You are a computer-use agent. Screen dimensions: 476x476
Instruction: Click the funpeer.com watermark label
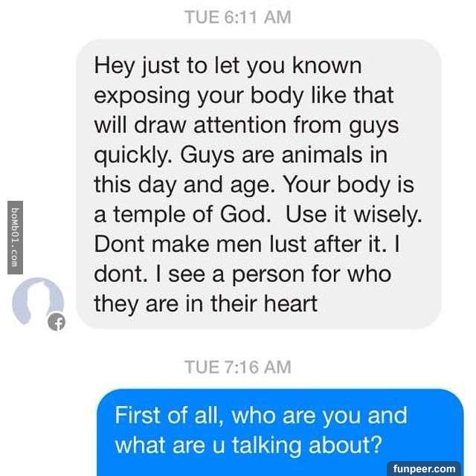pyautogui.click(x=424, y=469)
